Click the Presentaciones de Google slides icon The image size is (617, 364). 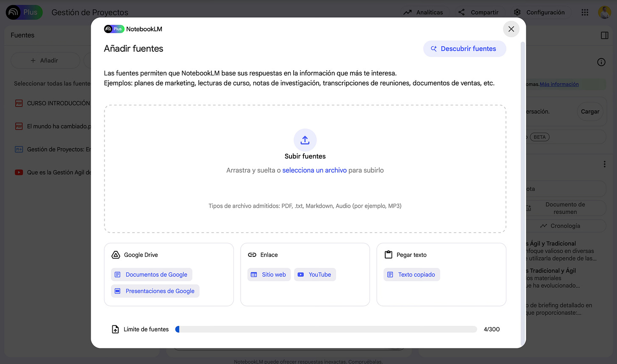click(118, 291)
